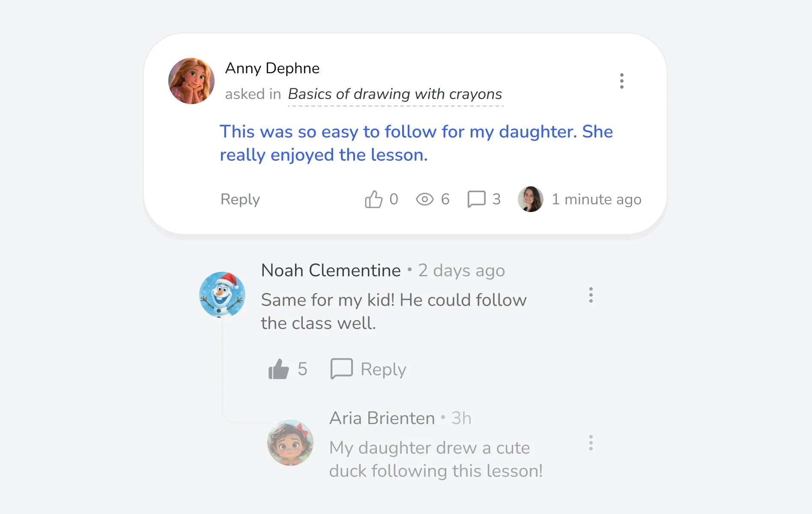Click Noah Clementine's snowman avatar
Viewport: 812px width, 514px height.
[x=222, y=295]
